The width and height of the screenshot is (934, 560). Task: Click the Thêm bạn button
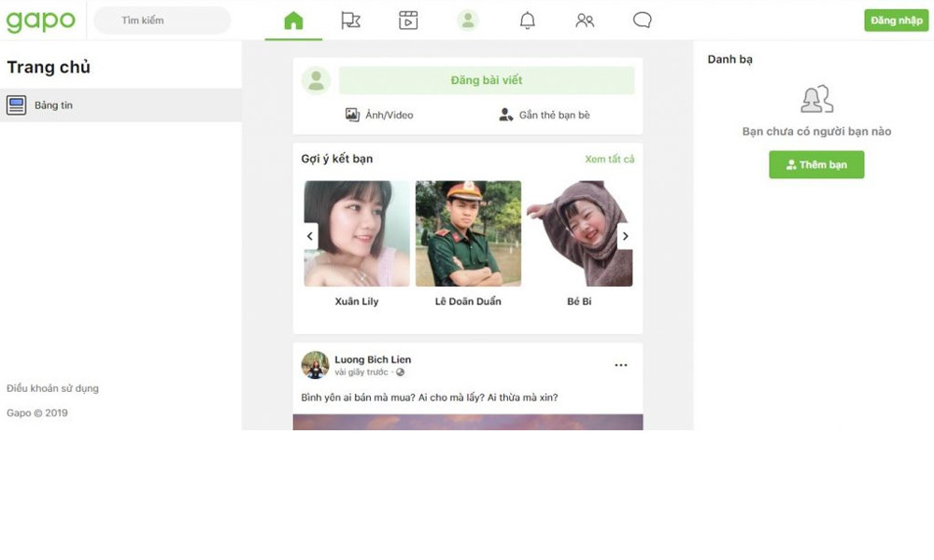point(816,165)
